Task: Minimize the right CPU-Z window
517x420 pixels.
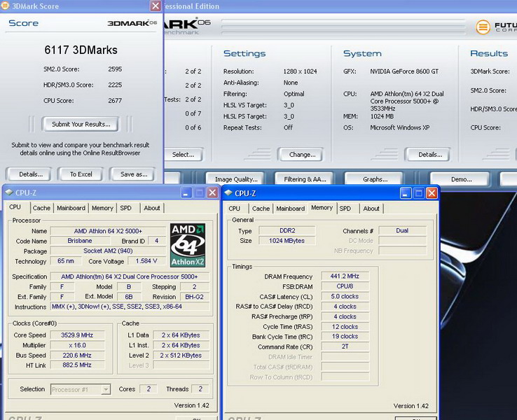Action: coord(406,193)
